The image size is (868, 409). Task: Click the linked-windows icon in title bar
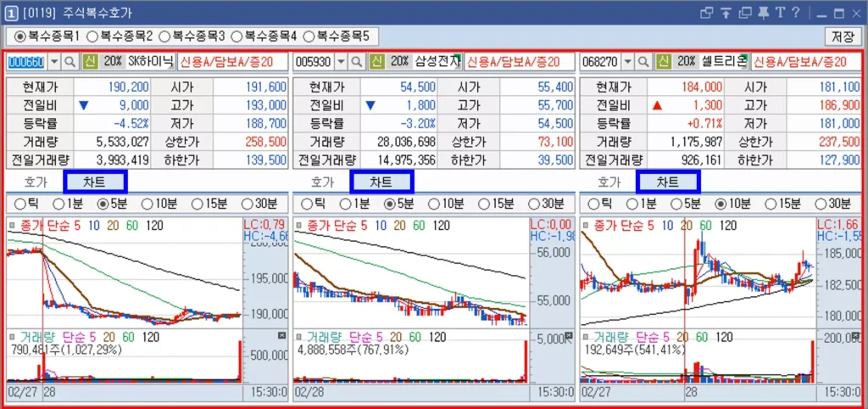coord(706,13)
